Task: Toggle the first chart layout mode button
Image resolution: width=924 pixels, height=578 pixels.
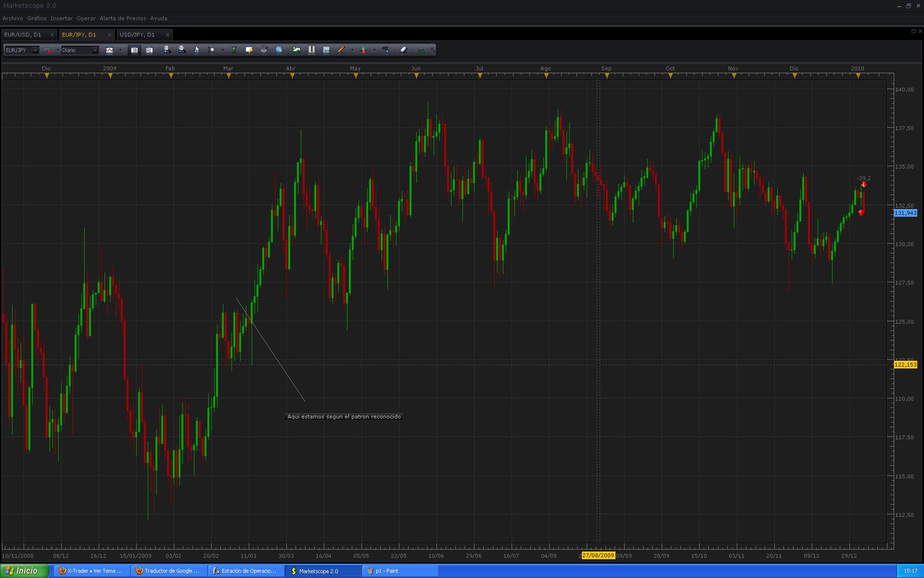Action: click(134, 50)
